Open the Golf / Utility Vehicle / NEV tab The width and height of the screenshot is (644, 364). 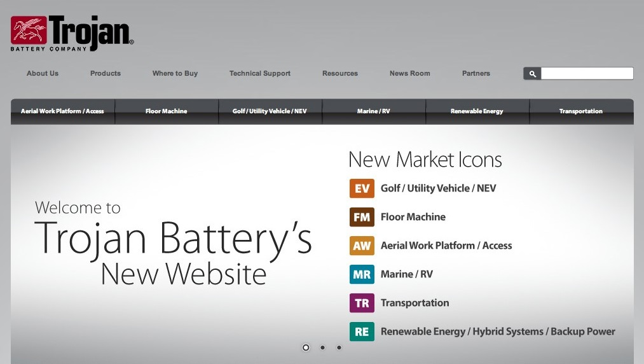270,111
